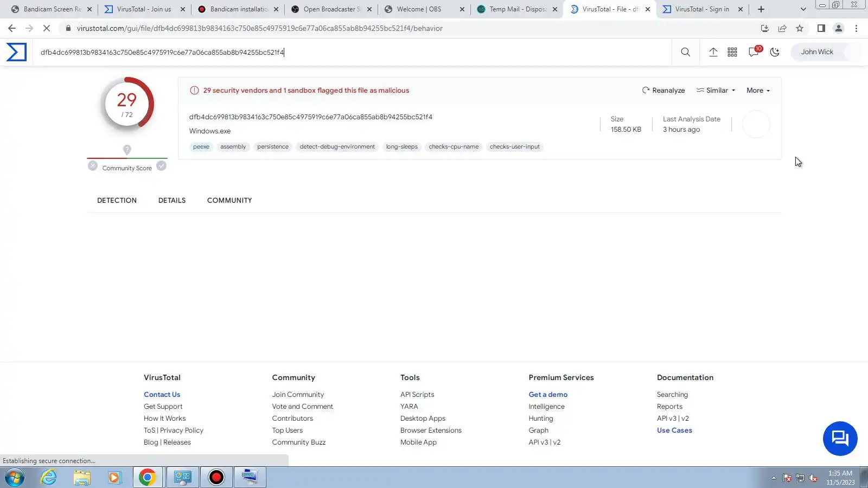Switch to Open Broadcaster Software tab
868x488 pixels.
(x=332, y=9)
